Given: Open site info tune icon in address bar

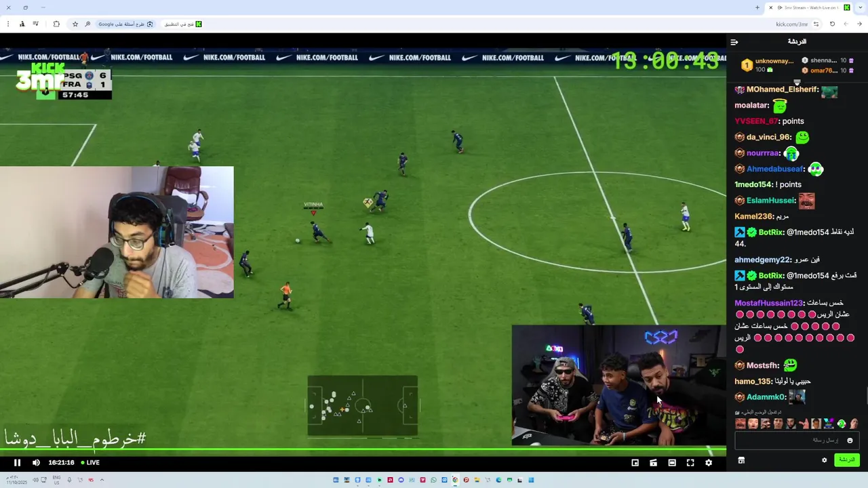Looking at the screenshot, I should pos(816,24).
